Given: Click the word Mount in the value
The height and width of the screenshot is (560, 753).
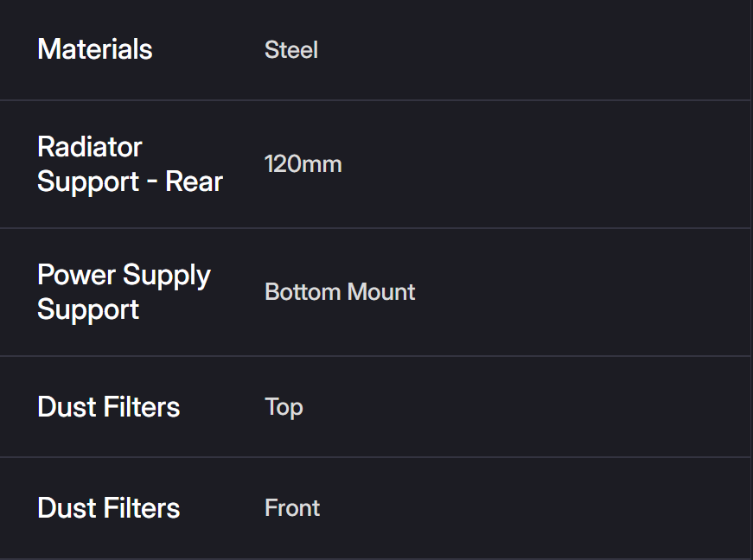Looking at the screenshot, I should click(380, 292).
